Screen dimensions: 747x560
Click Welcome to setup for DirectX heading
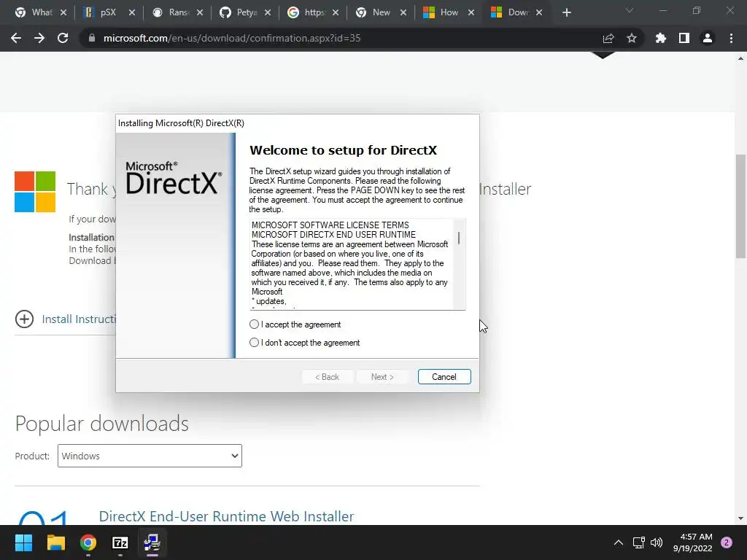(343, 150)
